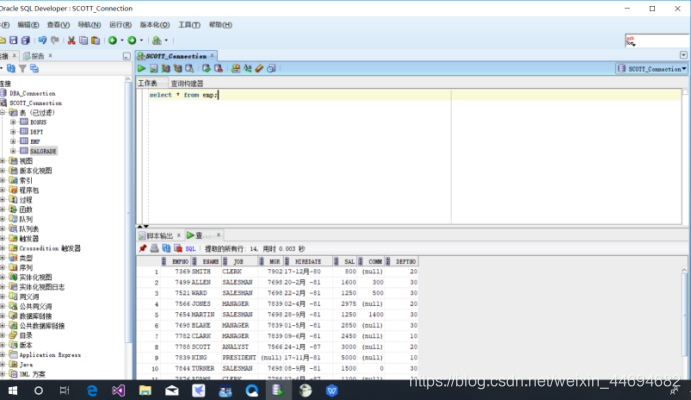Click the refresh icon in results toolbar
Image resolution: width=691 pixels, height=400 pixels.
[x=166, y=248]
